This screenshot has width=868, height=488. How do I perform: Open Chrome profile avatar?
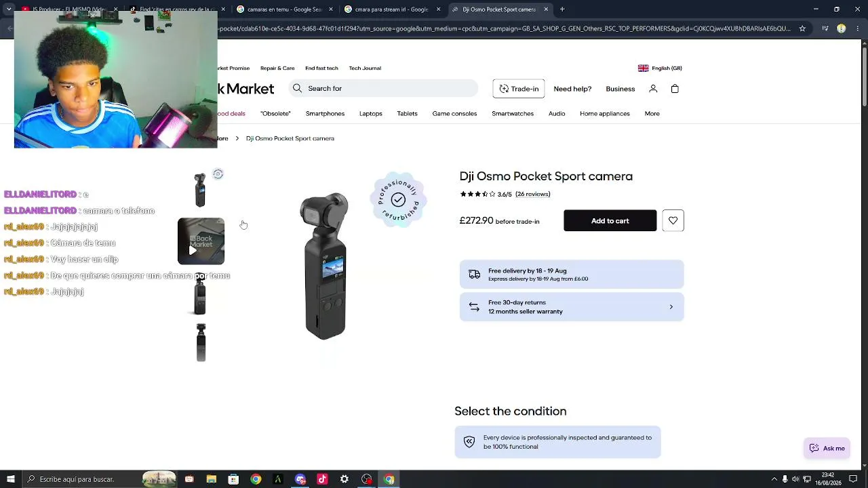coord(841,28)
